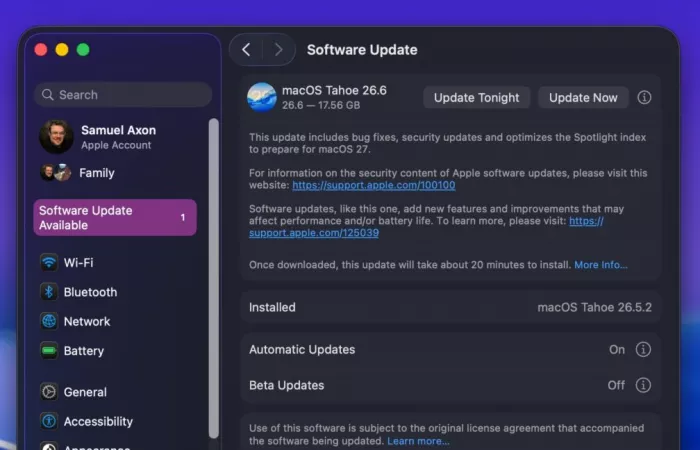Viewport: 700px width, 450px height.
Task: Open General settings label
Action: pyautogui.click(x=85, y=392)
